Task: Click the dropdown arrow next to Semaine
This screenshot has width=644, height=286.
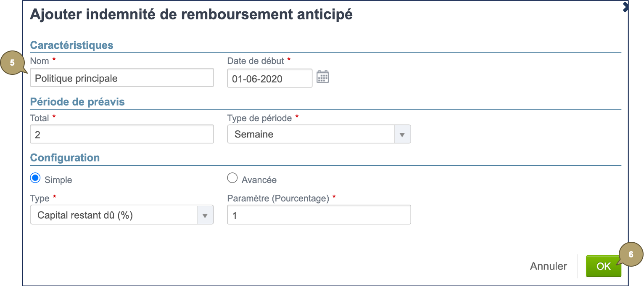Action: pyautogui.click(x=403, y=134)
